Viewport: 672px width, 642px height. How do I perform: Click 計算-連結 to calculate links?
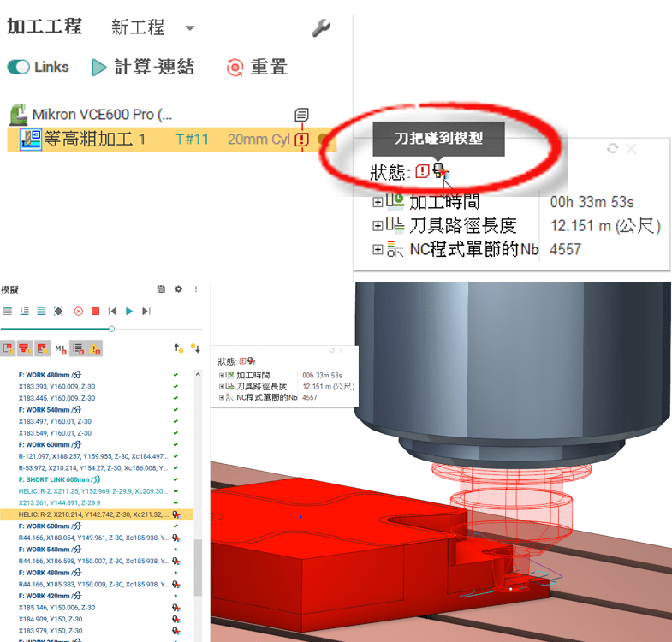click(x=143, y=68)
